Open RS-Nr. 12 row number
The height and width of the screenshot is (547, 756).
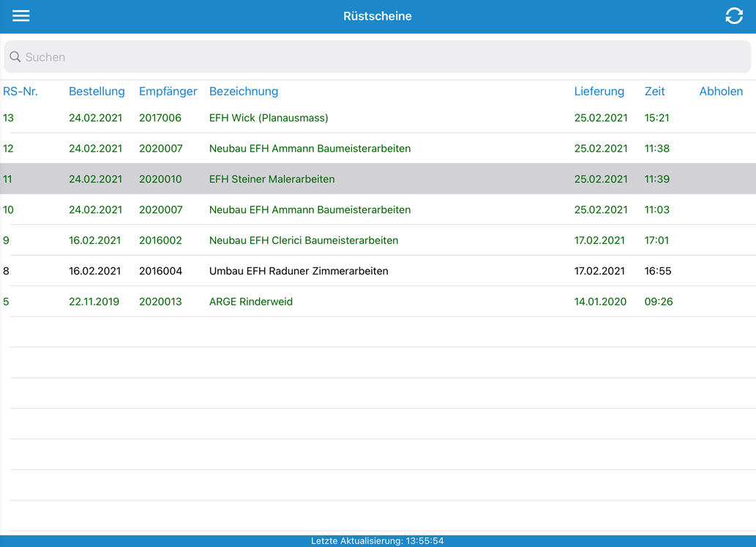(8, 149)
